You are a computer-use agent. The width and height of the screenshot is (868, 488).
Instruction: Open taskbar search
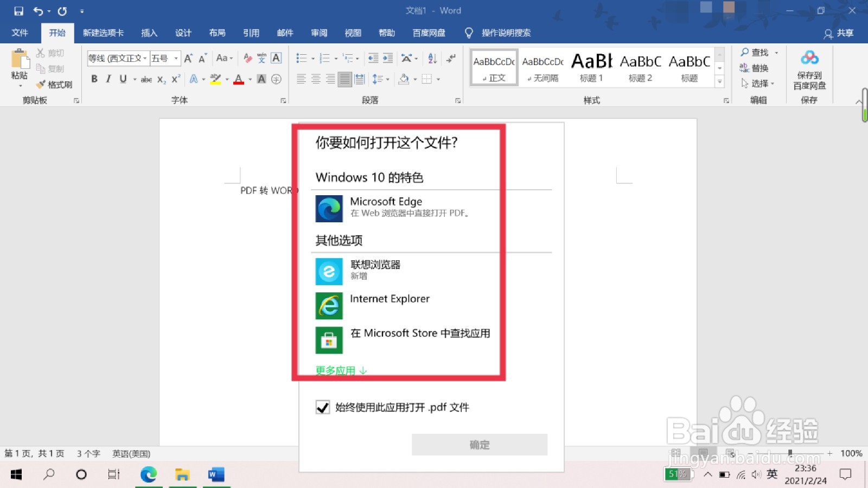(49, 474)
